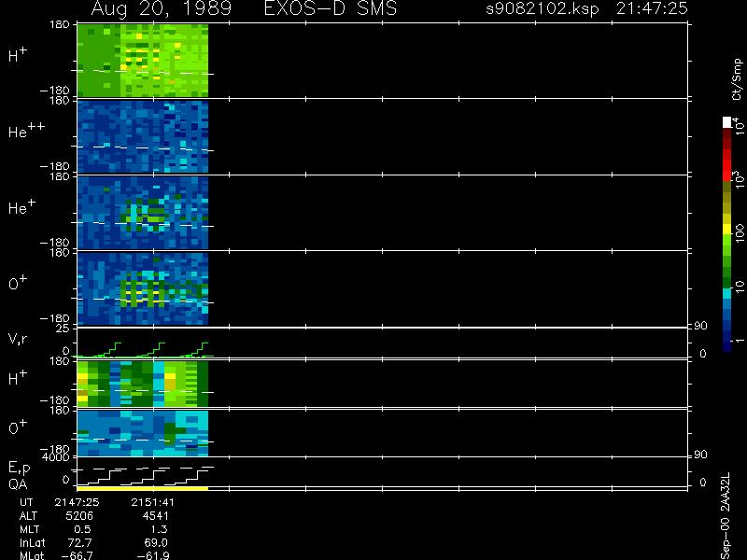Click the '10' color bar tick label

[740, 287]
